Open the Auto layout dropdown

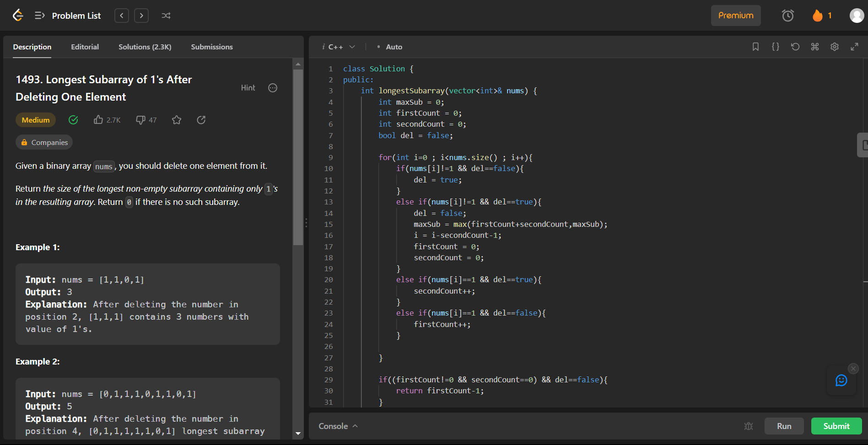tap(389, 46)
